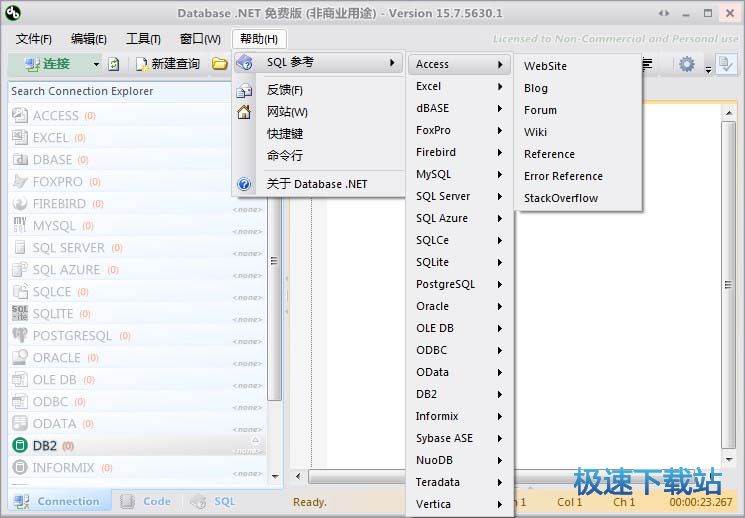Click the ORACLE icon in connection list

tap(19, 357)
